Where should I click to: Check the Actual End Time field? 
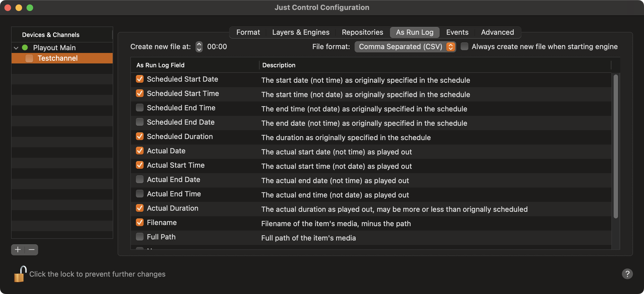pyautogui.click(x=140, y=194)
